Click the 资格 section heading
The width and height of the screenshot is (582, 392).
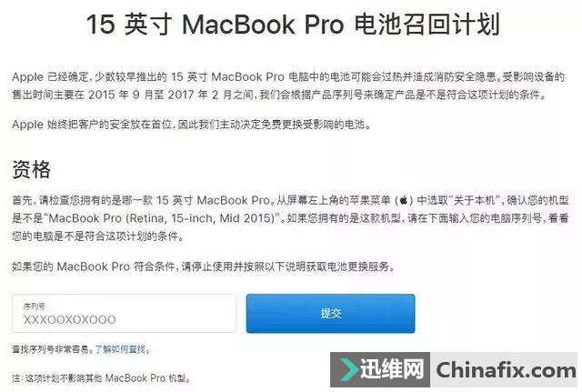point(32,170)
